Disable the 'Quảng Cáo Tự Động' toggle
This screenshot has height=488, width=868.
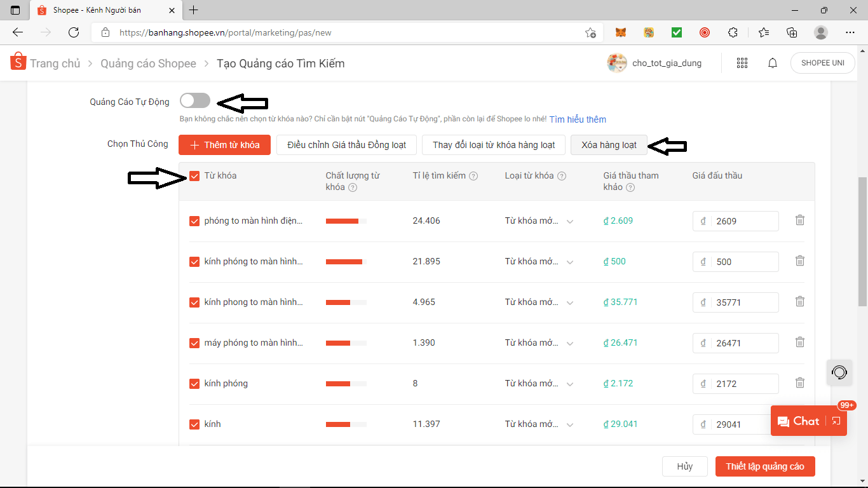[194, 100]
